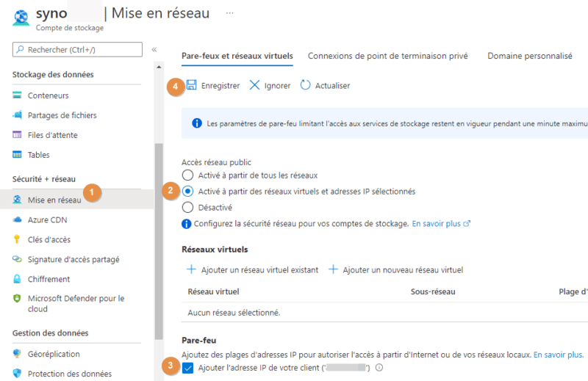Viewport: 588px width, 381px height.
Task: Click the Actualiser refresh icon
Action: click(305, 85)
